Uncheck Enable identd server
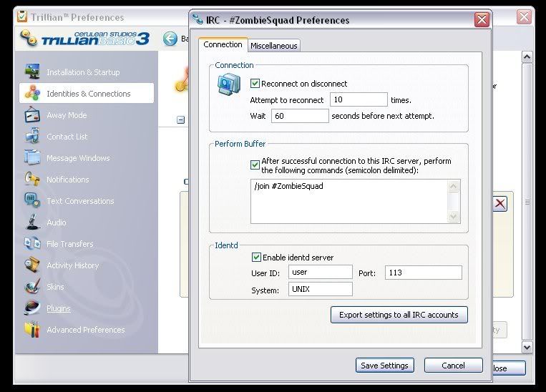The image size is (546, 392). [256, 258]
